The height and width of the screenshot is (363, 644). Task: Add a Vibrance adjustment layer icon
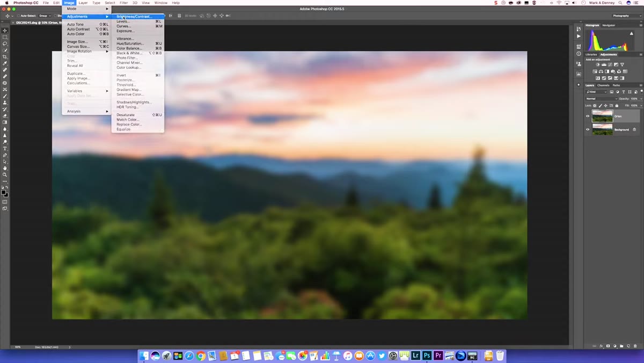tap(622, 64)
